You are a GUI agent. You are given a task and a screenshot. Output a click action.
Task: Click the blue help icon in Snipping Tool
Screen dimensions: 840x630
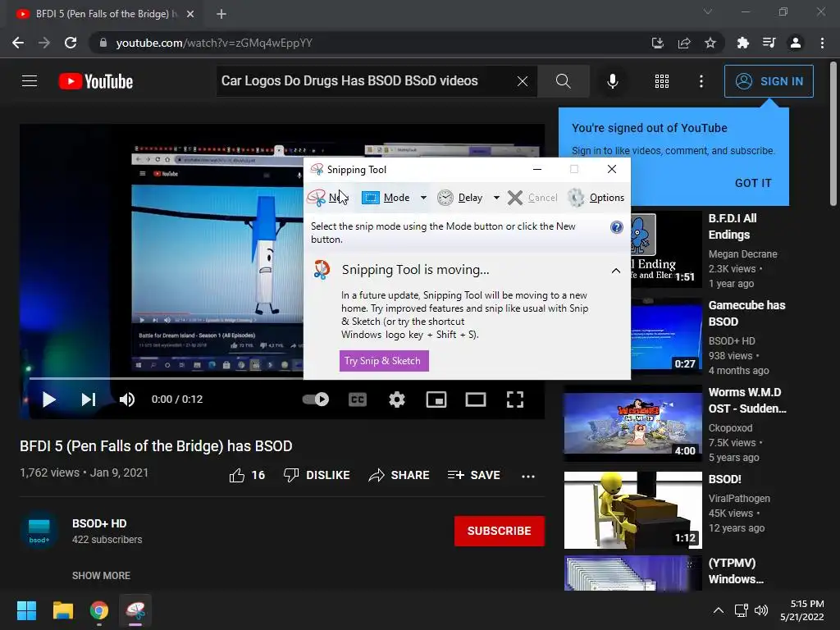tap(617, 227)
